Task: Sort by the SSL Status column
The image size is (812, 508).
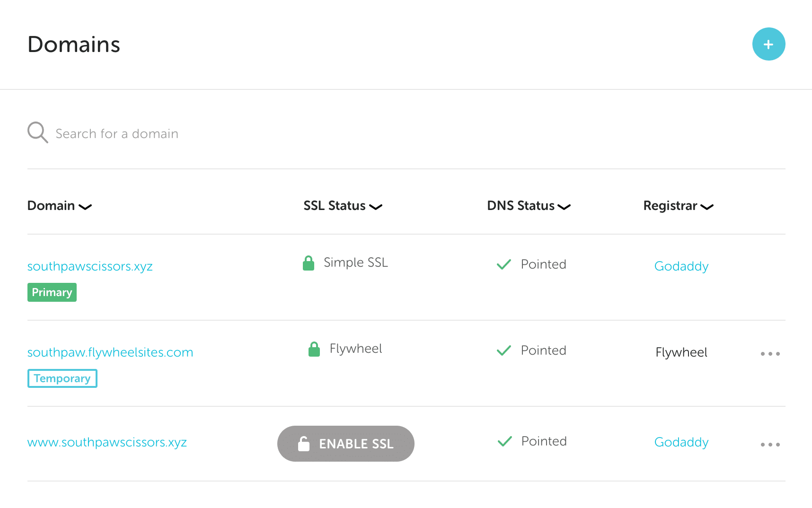Action: pyautogui.click(x=343, y=206)
